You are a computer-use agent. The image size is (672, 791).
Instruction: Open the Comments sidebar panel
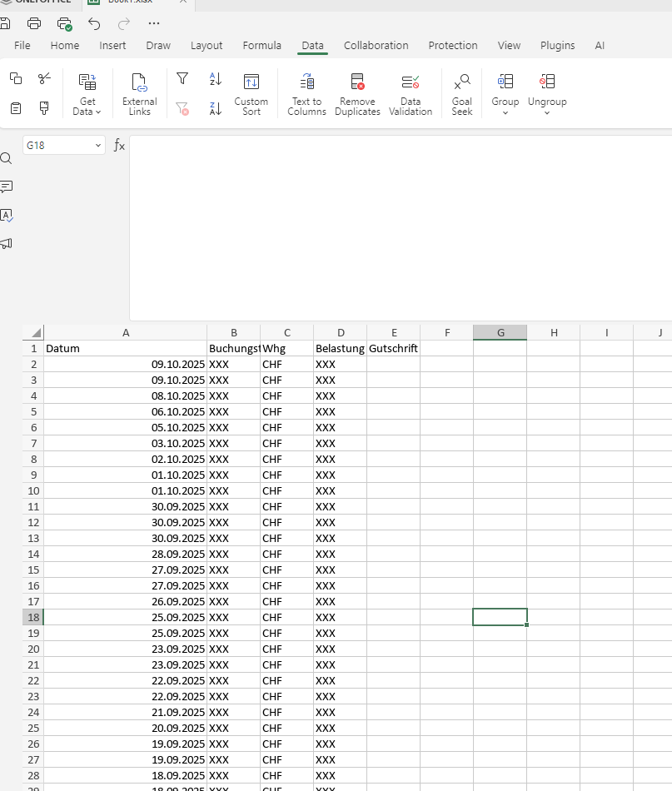click(x=7, y=187)
